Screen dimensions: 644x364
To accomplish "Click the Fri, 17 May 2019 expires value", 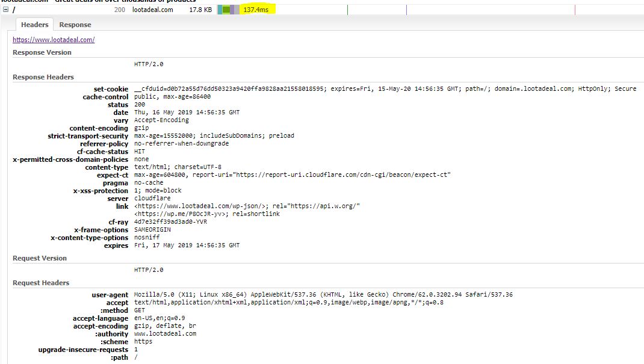I will tap(187, 245).
